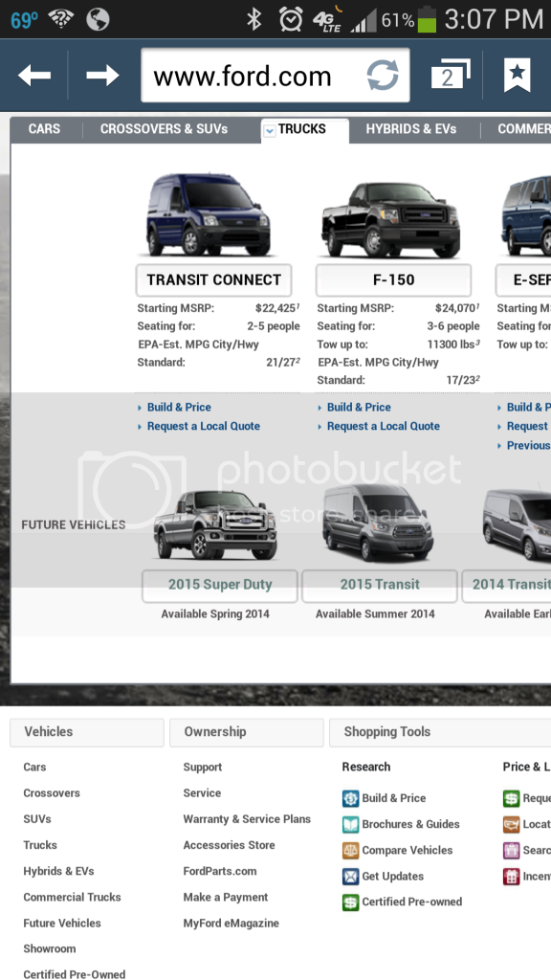Open the SUVs footer link
This screenshot has height=980, width=551.
point(37,819)
